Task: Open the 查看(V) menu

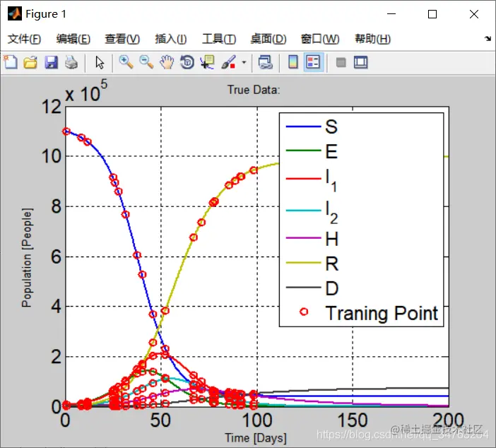Action: pyautogui.click(x=122, y=39)
